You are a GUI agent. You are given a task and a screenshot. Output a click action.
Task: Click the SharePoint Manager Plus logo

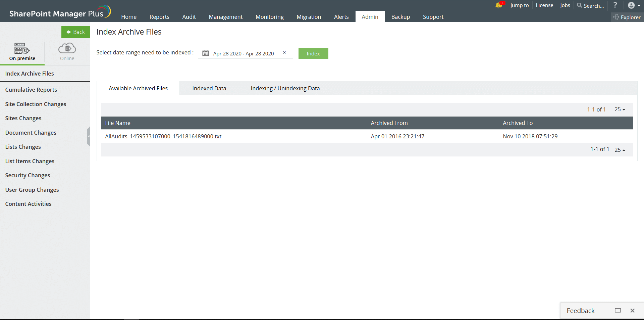tap(60, 12)
